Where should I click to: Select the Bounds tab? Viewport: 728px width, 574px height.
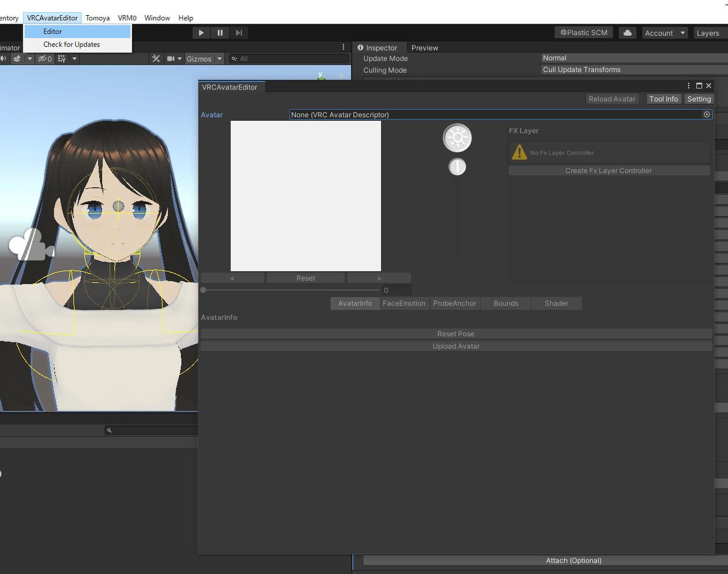point(506,303)
